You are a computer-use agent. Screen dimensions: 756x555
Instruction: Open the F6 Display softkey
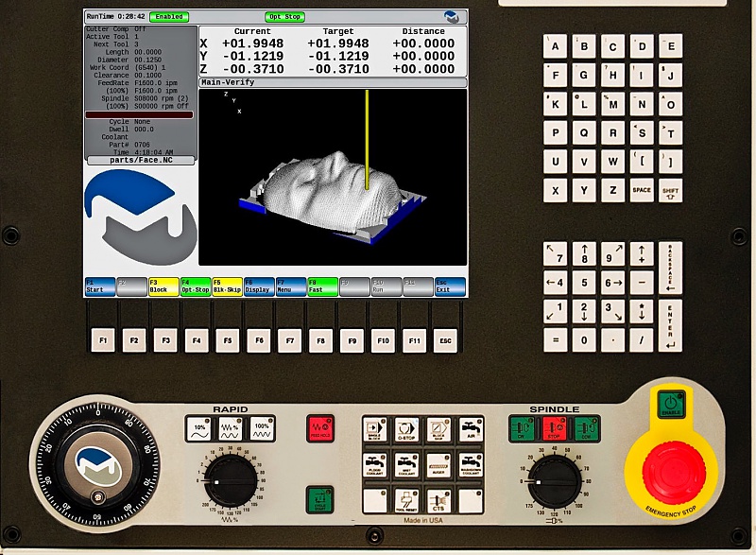[259, 286]
